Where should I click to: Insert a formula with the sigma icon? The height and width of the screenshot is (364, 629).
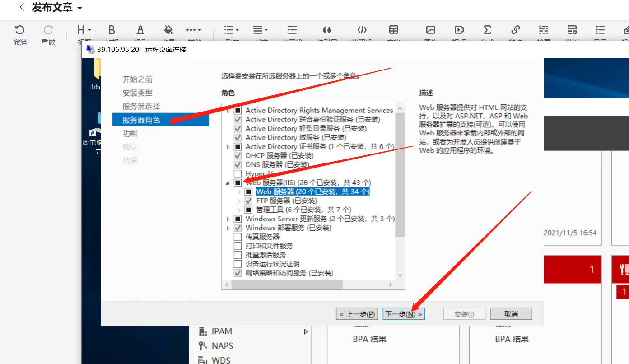tap(487, 30)
